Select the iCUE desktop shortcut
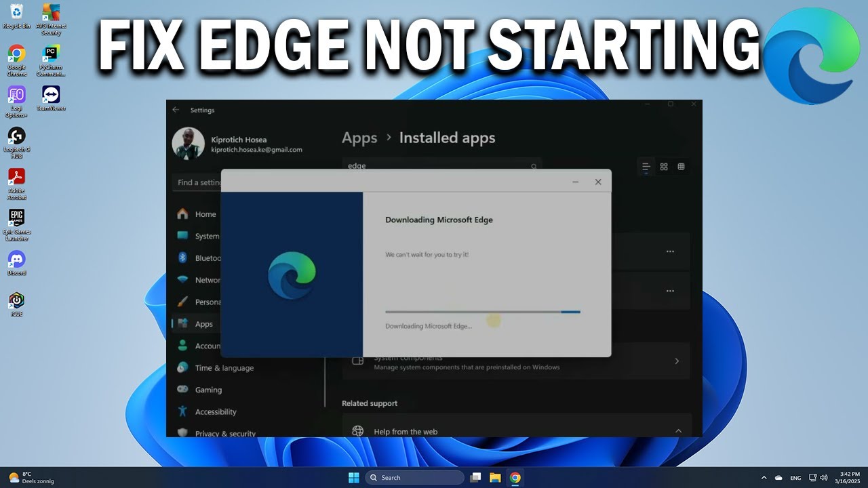 click(16, 304)
